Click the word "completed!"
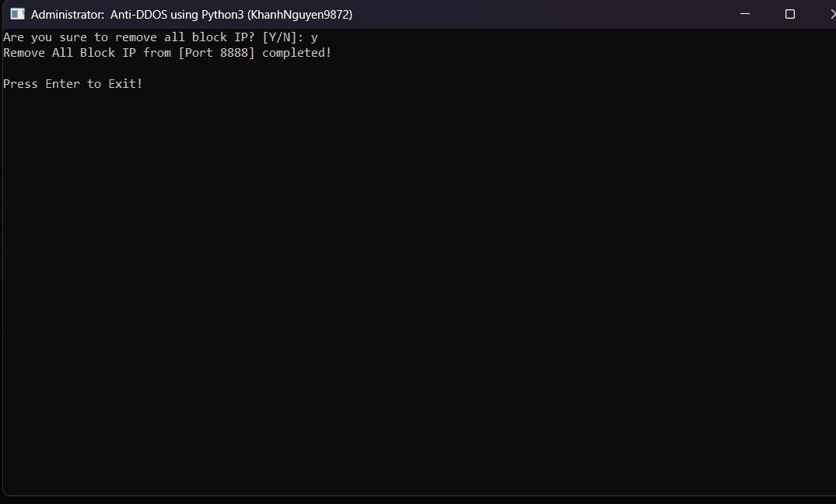Screen dimensions: 836x504 coord(296,53)
